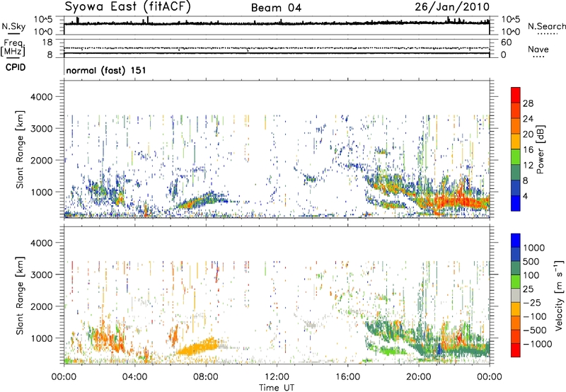
Task: Click the '20:00' time tick label
Action: pos(418,377)
